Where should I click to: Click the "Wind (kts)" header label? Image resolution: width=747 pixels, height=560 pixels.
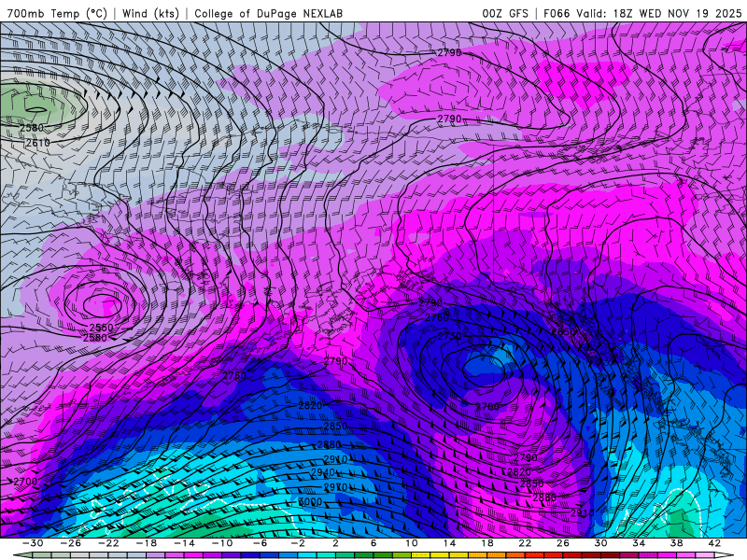150,13
